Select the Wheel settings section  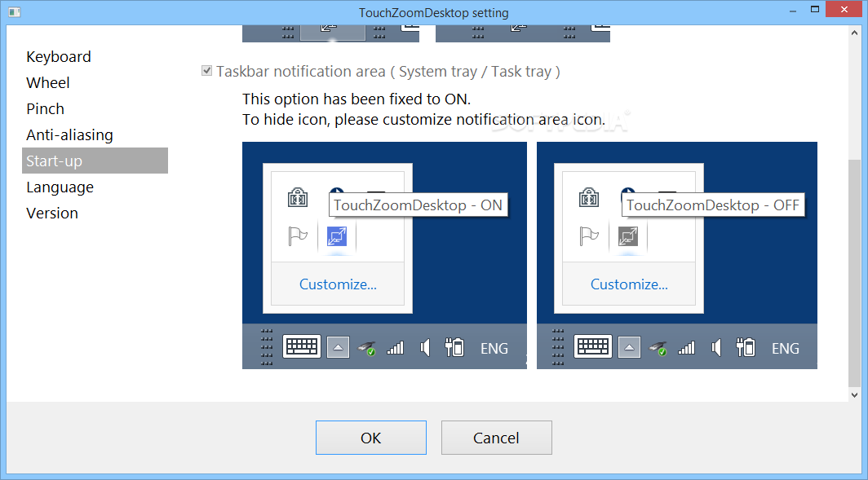pyautogui.click(x=48, y=82)
